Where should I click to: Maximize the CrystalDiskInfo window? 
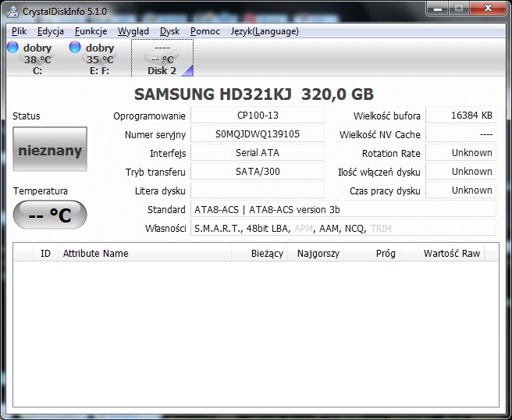click(x=459, y=9)
